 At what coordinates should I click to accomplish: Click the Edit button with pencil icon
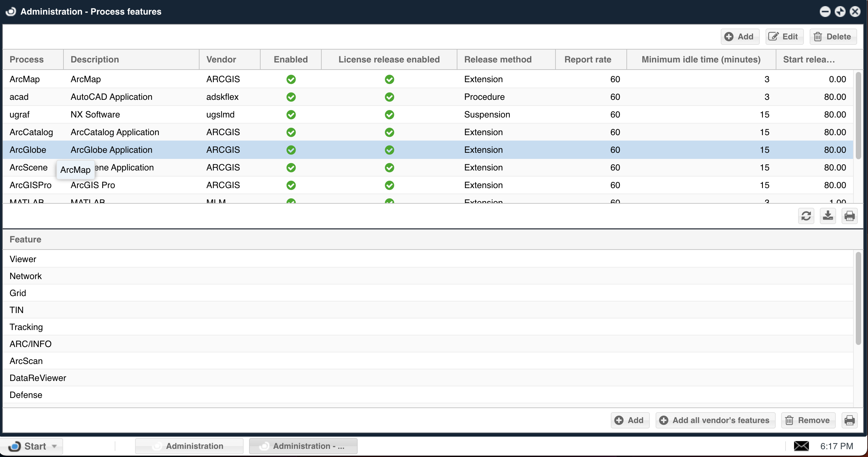(x=784, y=37)
